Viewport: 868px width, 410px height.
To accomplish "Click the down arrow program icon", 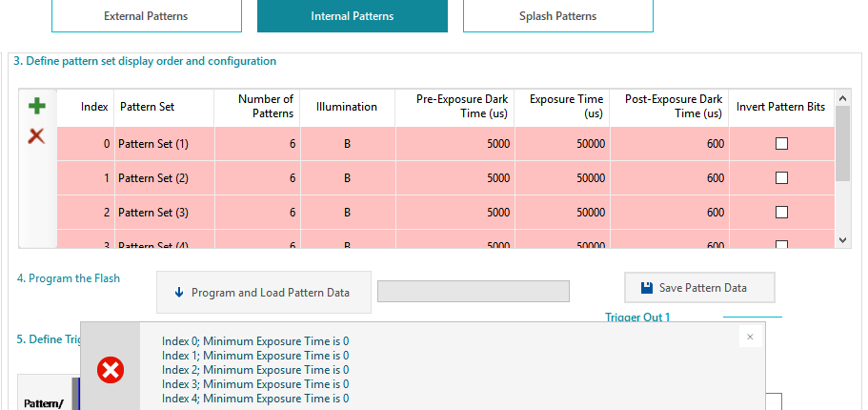I will coord(178,293).
